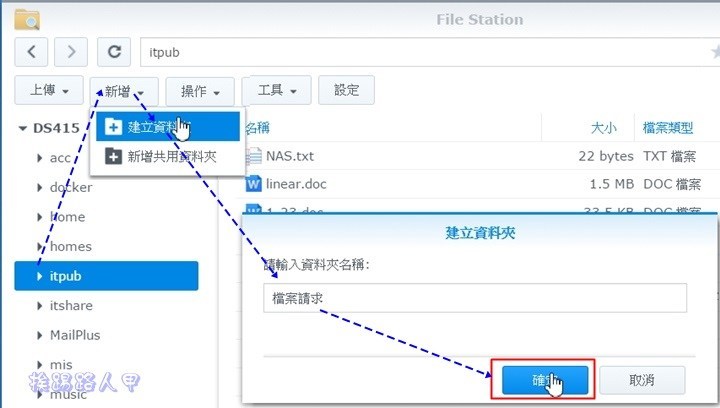Select the acc folder in tree
Viewport: 720px width, 408px height.
60,158
